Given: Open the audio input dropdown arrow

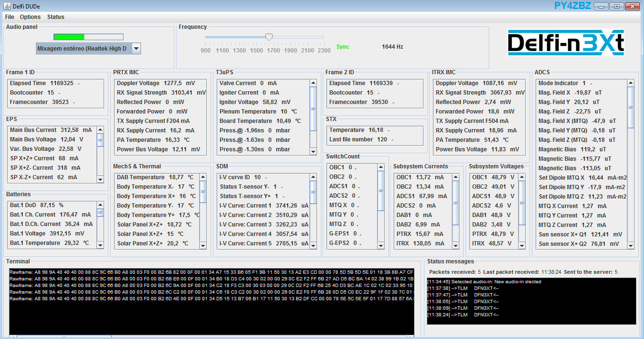Looking at the screenshot, I should click(136, 48).
